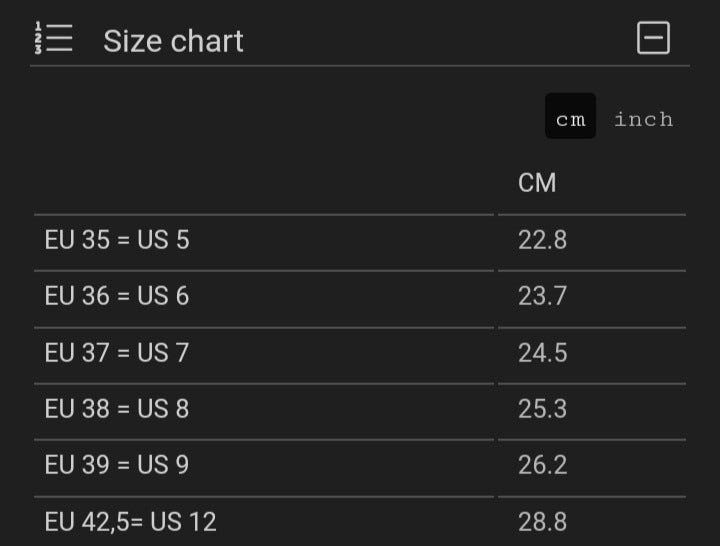Image resolution: width=720 pixels, height=546 pixels.
Task: Click the 26.2 measurement value
Action: tap(542, 464)
